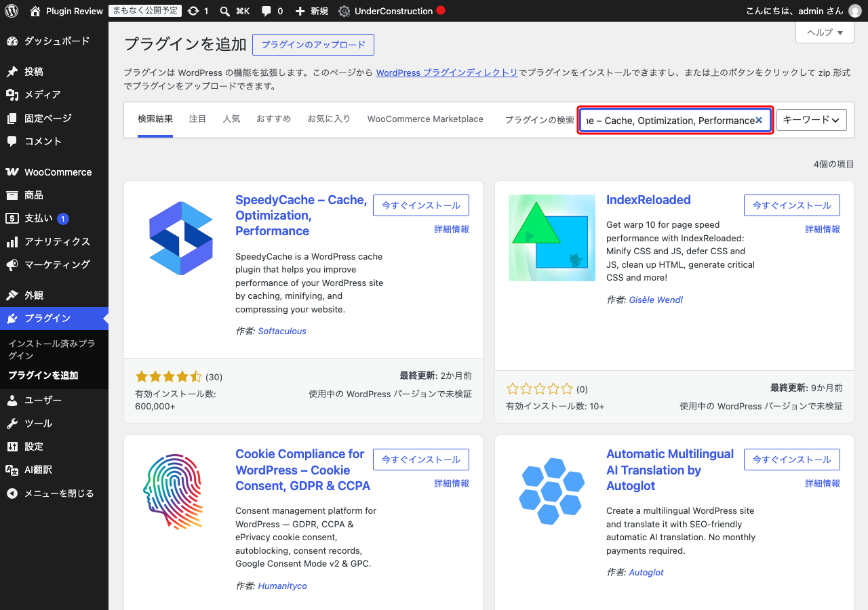
Task: Open 固定ページ in sidebar
Action: pyautogui.click(x=54, y=118)
